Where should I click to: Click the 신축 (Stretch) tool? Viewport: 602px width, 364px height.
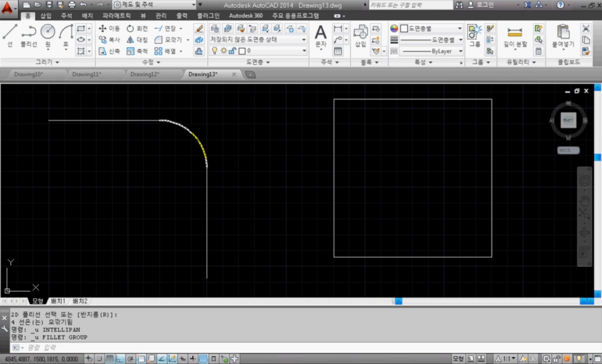pyautogui.click(x=109, y=51)
